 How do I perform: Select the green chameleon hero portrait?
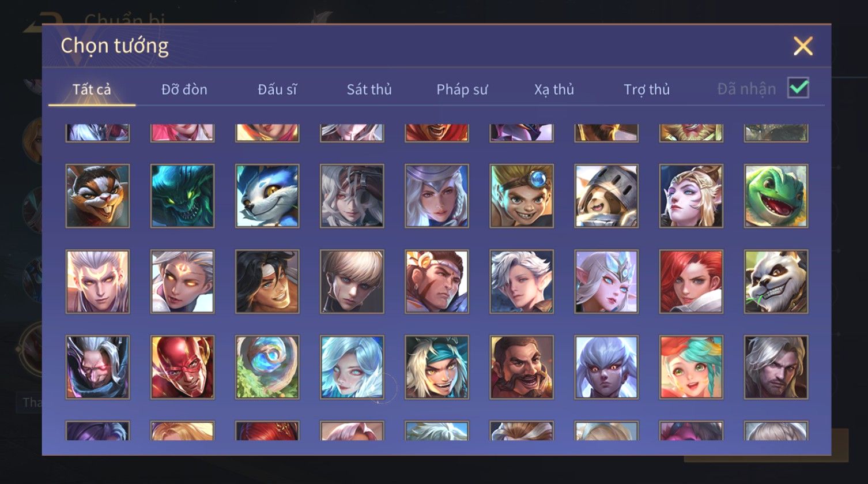pos(776,196)
